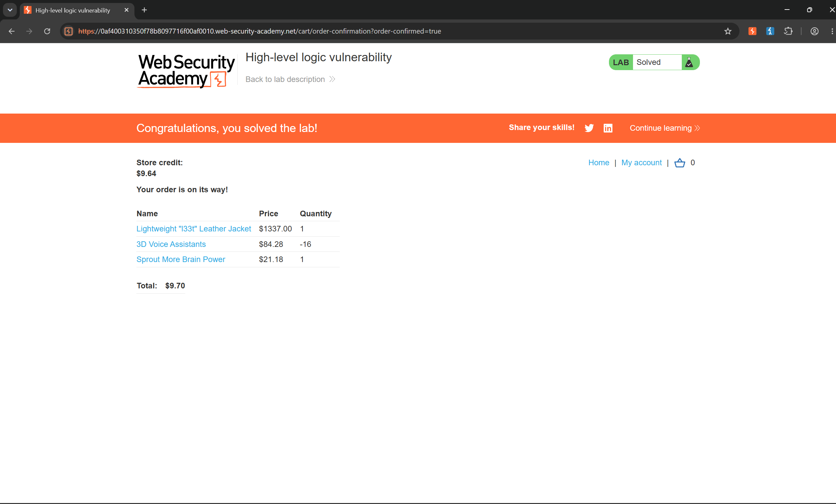Open Back to lab description link
836x504 pixels.
coord(290,79)
